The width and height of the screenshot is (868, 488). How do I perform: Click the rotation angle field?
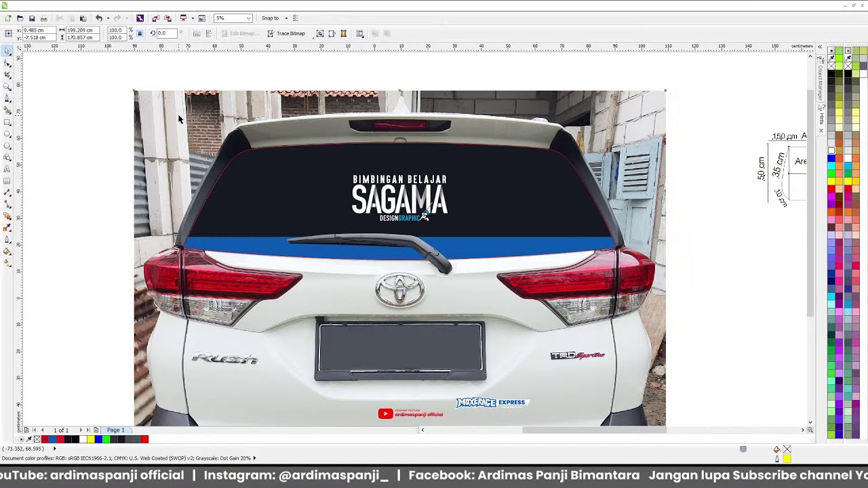167,33
